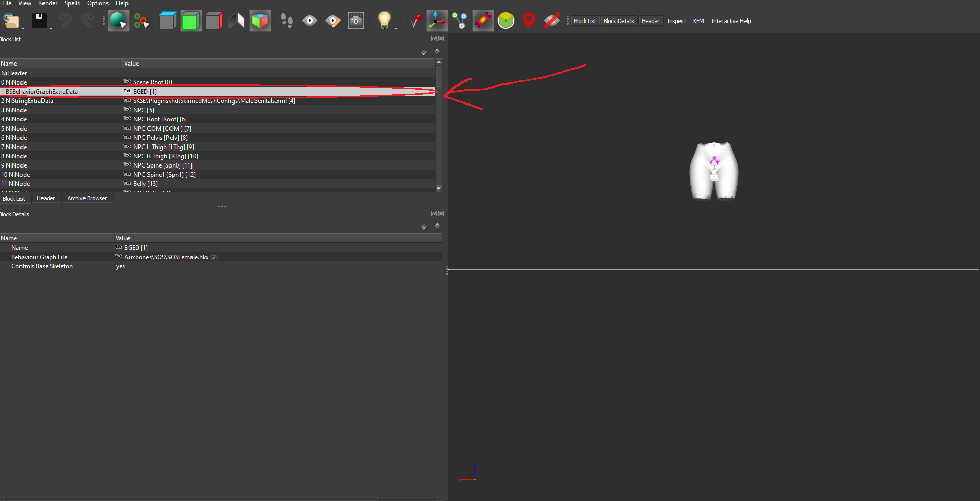Click the Block Details panel close button
Screen dimensions: 980x501
tap(441, 214)
